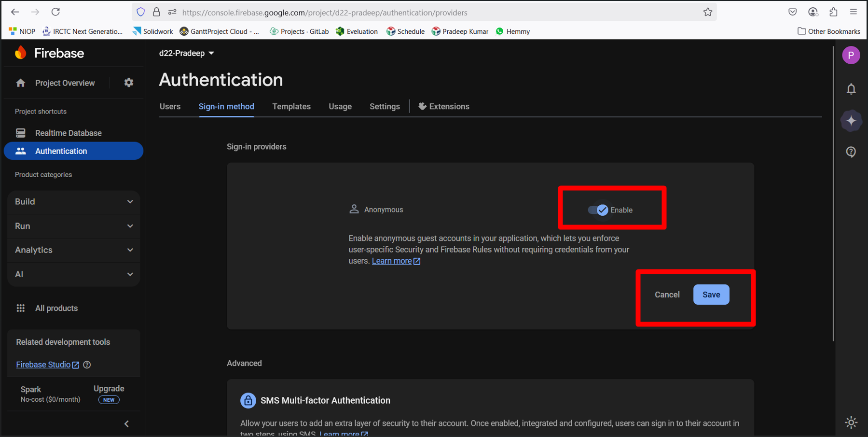Open the Schedule bookmark
868x437 pixels.
[x=406, y=31]
